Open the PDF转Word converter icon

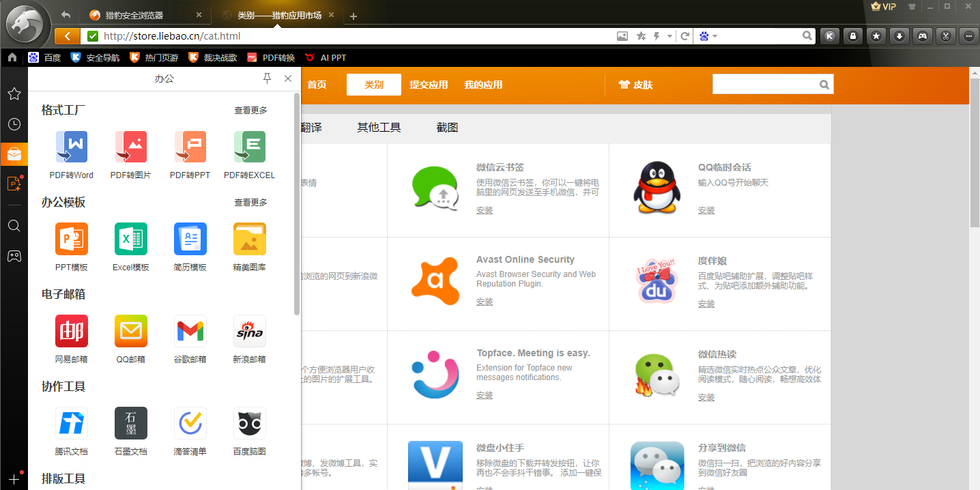pyautogui.click(x=71, y=147)
